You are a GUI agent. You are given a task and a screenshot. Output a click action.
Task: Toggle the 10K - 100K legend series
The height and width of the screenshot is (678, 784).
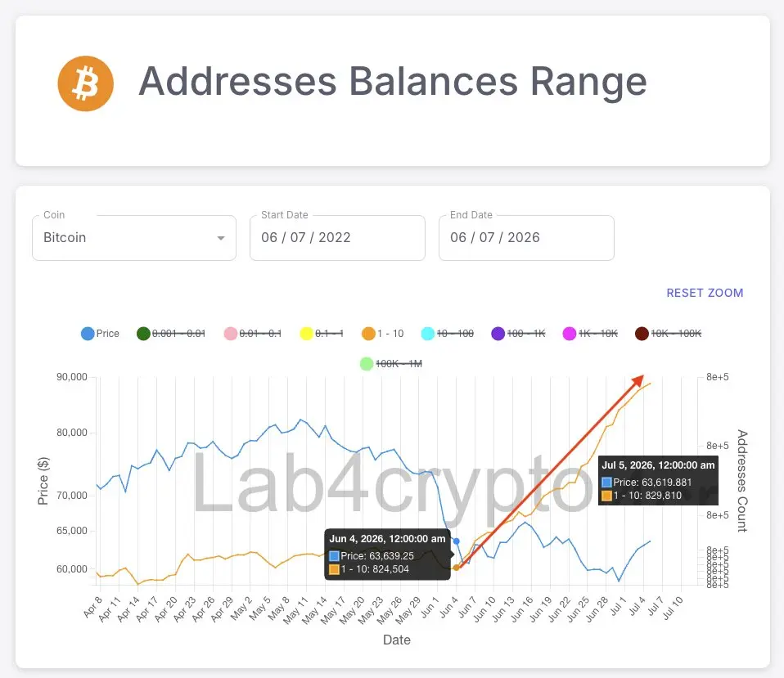668,333
